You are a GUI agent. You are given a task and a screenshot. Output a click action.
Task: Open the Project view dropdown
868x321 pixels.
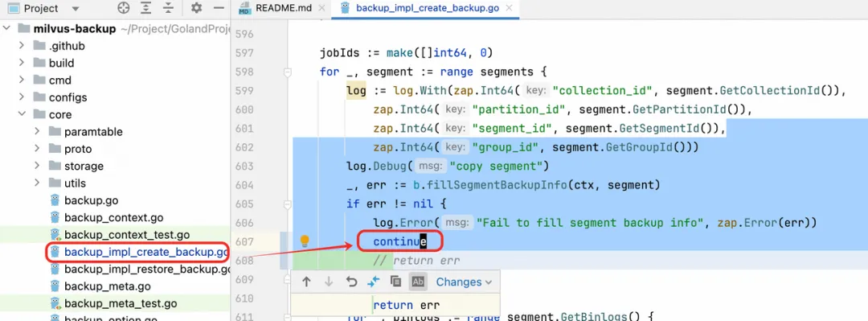pos(76,8)
